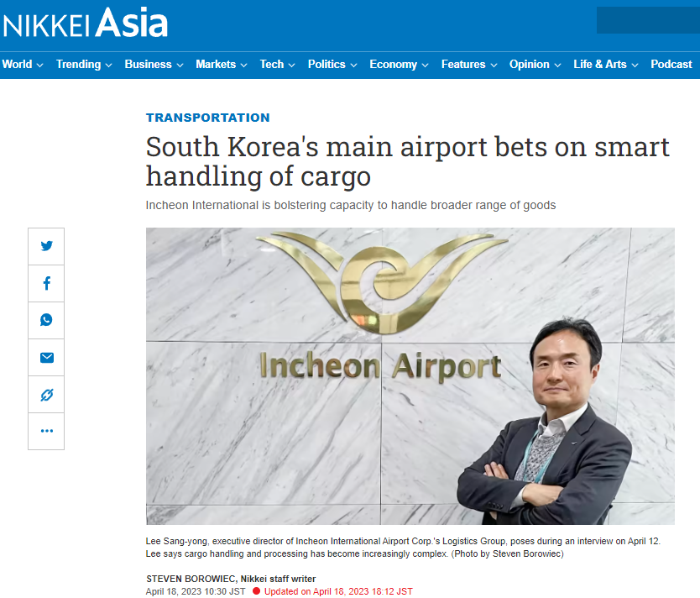Image resolution: width=700 pixels, height=598 pixels.
Task: Share the article via WhatsApp
Action: click(x=46, y=320)
